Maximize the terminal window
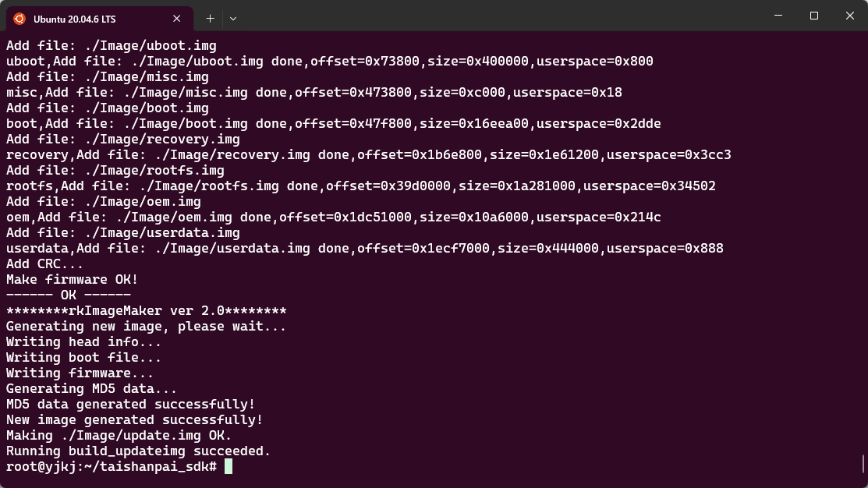This screenshot has width=868, height=488. pos(813,16)
